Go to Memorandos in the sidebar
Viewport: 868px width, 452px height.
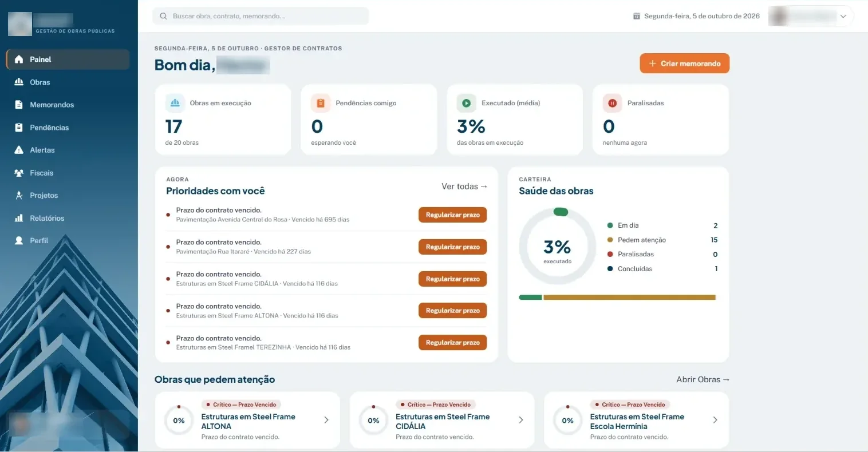click(x=68, y=105)
